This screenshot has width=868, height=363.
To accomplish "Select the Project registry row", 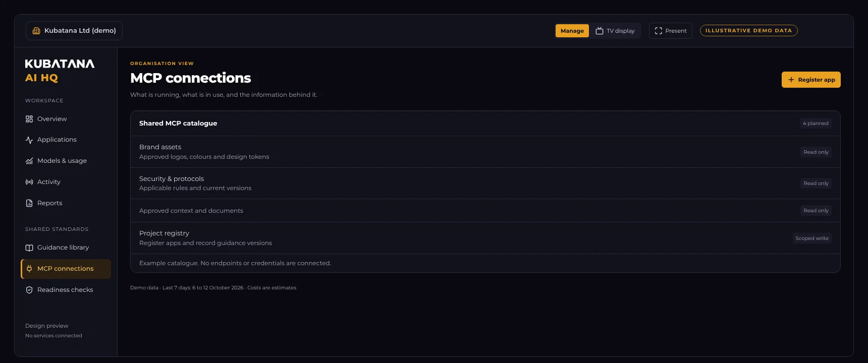I will click(485, 238).
